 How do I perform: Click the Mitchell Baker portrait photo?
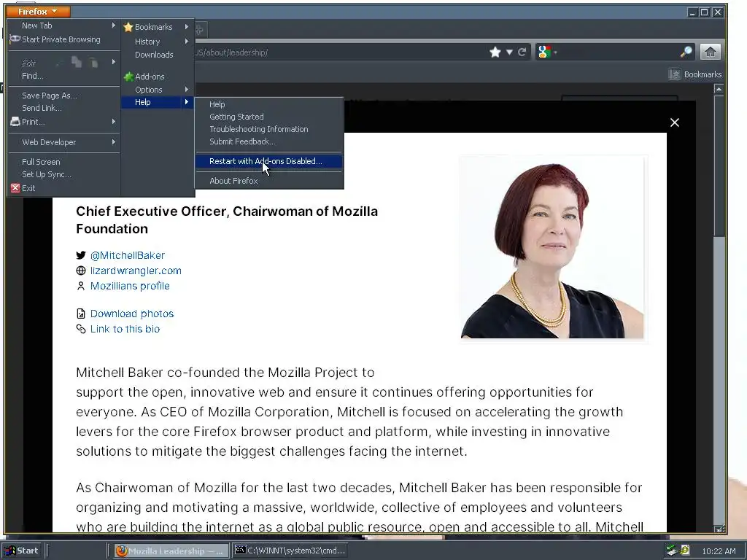(552, 247)
